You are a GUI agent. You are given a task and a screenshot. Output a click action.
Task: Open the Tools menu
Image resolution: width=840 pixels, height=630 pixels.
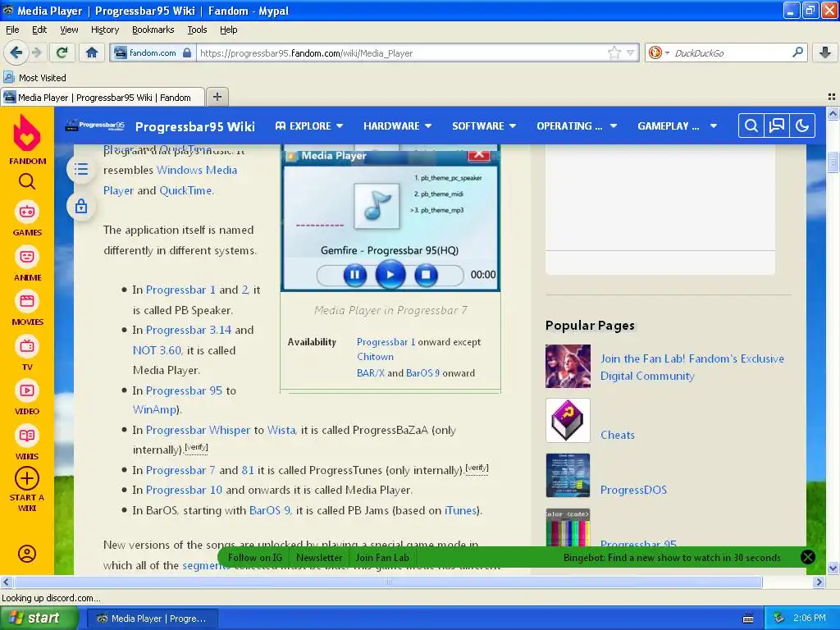[197, 30]
